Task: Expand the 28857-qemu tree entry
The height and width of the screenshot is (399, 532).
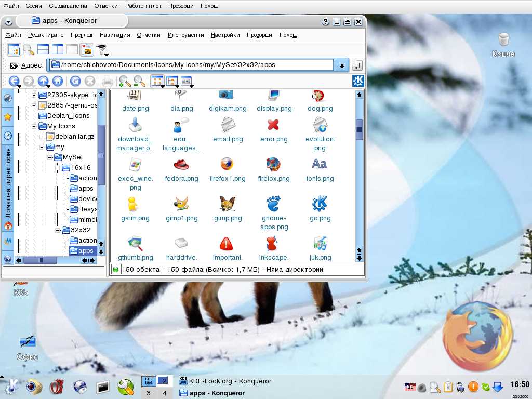Action: 34,105
